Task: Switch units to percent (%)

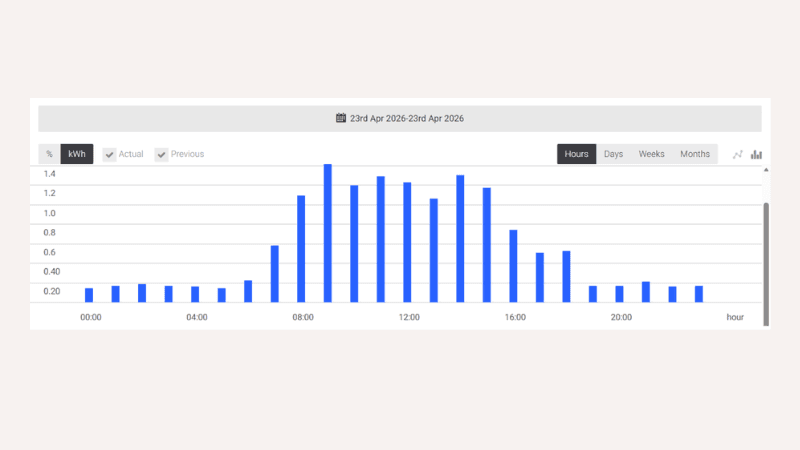Action: 49,154
